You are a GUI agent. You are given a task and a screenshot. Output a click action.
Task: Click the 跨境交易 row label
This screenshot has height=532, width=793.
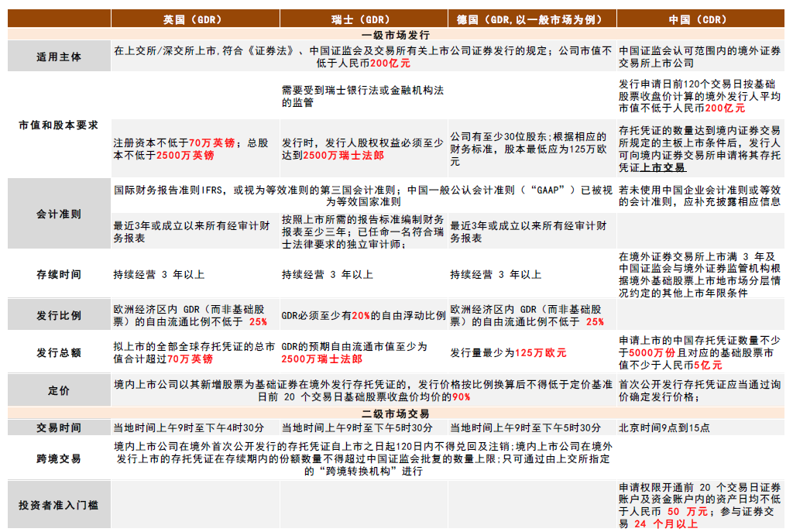click(x=59, y=458)
